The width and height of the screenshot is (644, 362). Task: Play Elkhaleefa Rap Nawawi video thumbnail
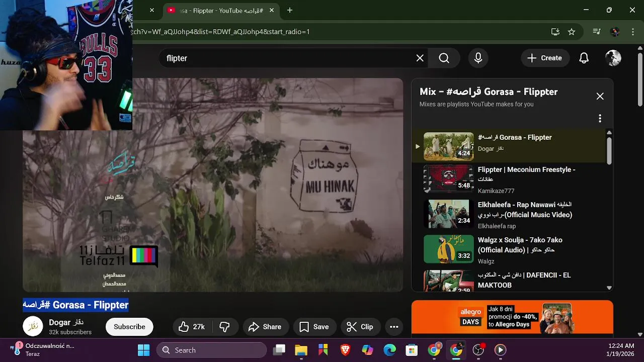pos(449,214)
